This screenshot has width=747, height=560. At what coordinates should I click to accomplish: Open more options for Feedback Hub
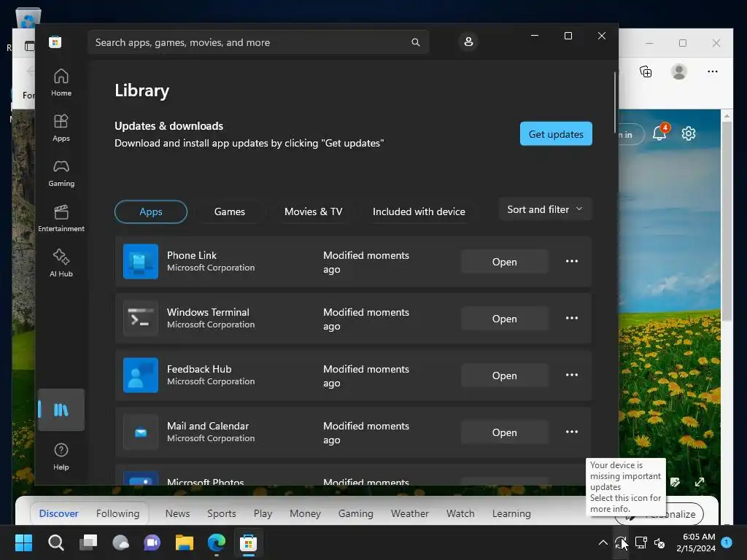coord(572,376)
